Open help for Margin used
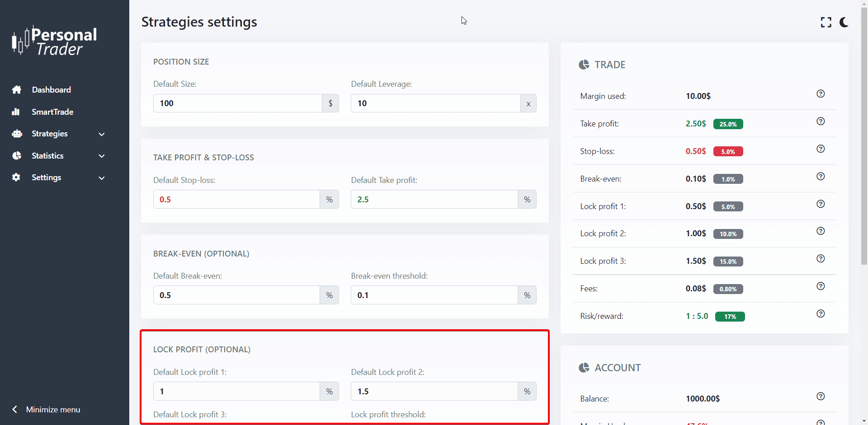 [821, 94]
